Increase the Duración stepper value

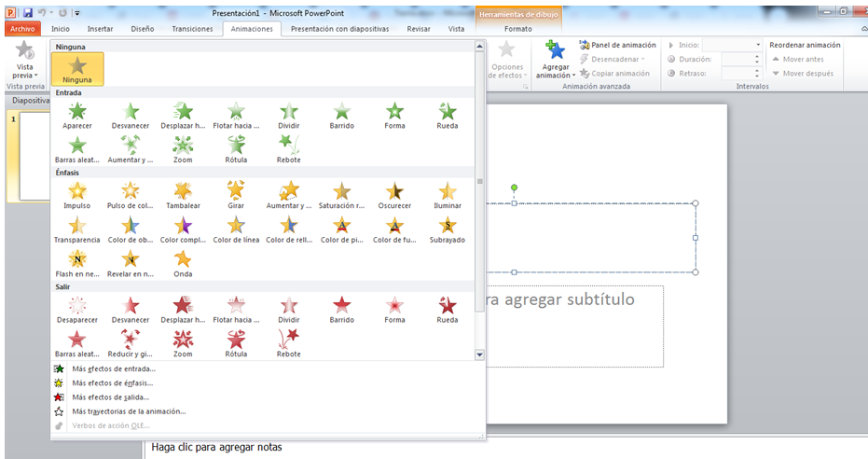[757, 57]
